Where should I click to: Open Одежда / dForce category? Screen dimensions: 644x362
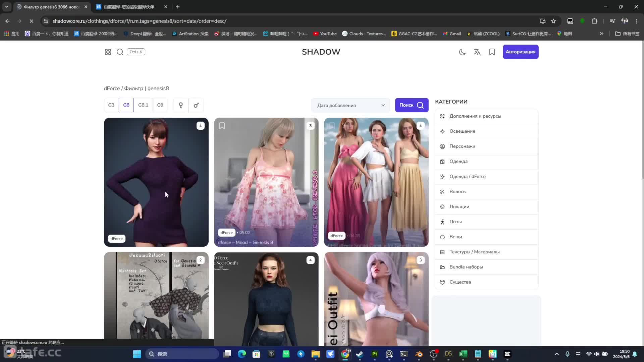click(486, 177)
